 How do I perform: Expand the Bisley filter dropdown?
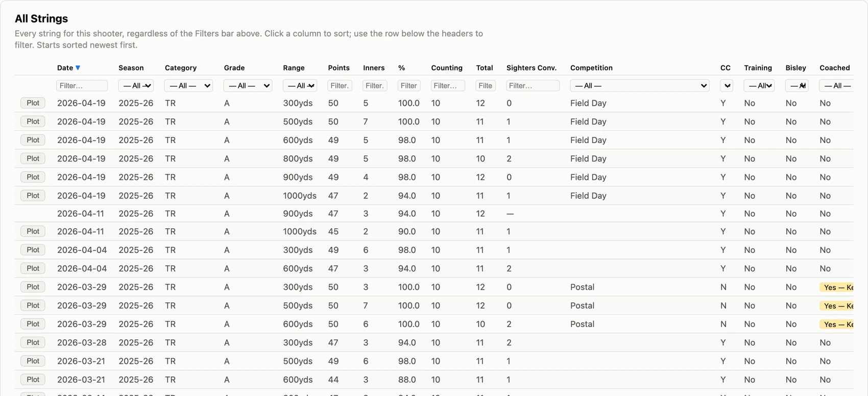pyautogui.click(x=797, y=86)
